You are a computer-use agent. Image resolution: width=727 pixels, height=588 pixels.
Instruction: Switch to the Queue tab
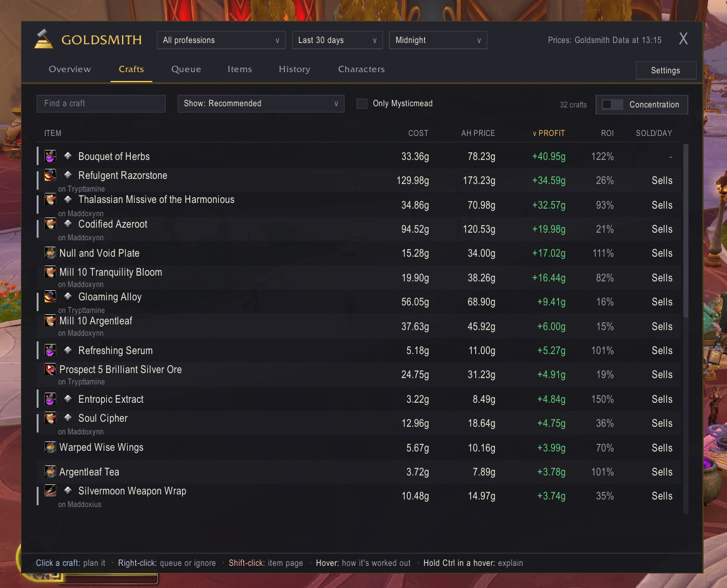click(186, 69)
